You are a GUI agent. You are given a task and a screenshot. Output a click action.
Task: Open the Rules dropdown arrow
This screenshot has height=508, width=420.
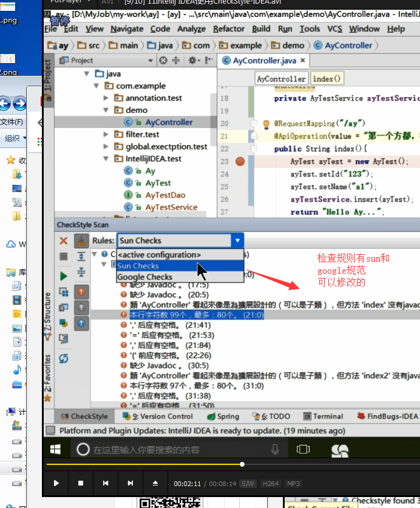(237, 240)
